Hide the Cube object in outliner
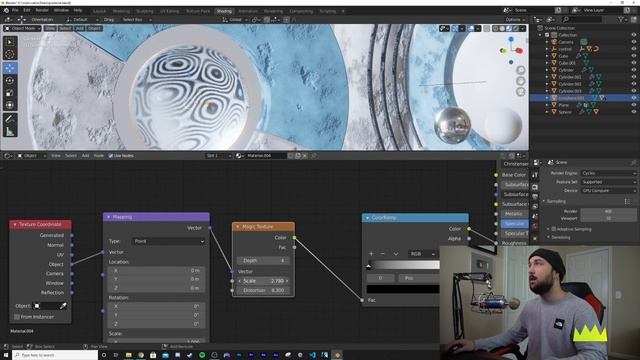The image size is (640, 360). 634,56
